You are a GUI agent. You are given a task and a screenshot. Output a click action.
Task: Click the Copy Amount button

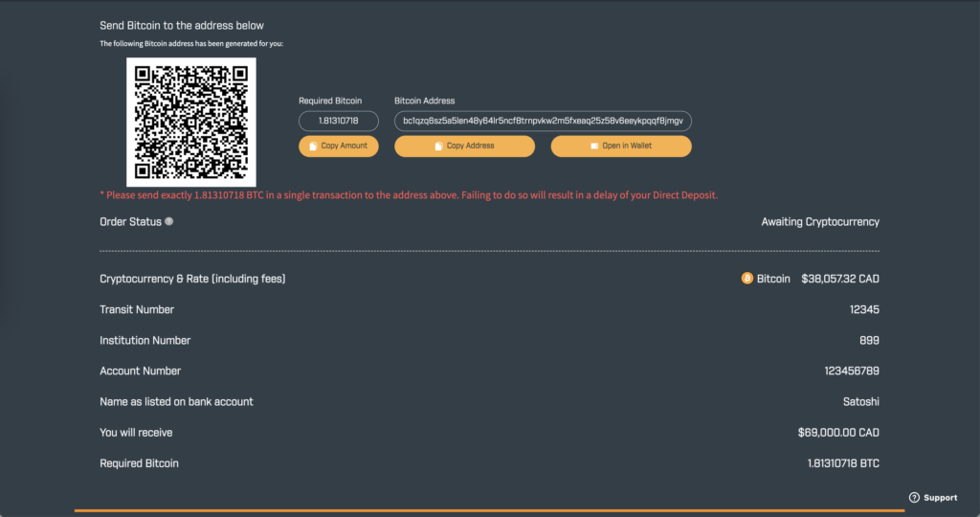338,146
